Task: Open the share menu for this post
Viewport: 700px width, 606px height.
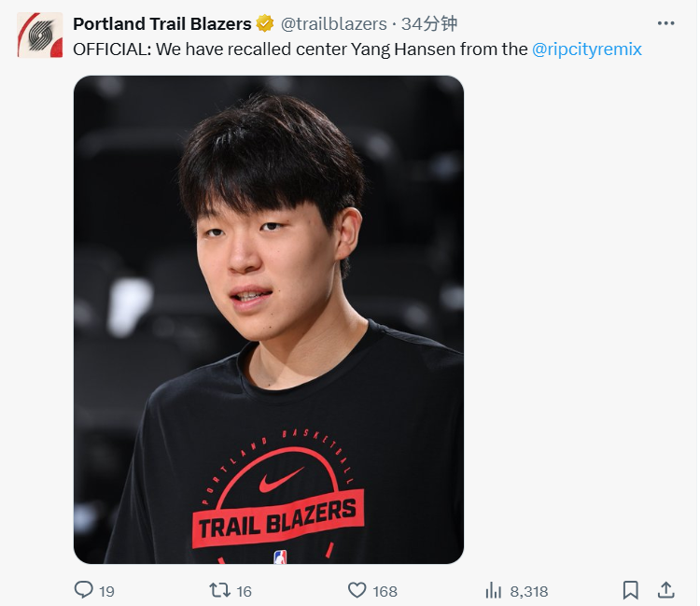Action: pos(666,589)
